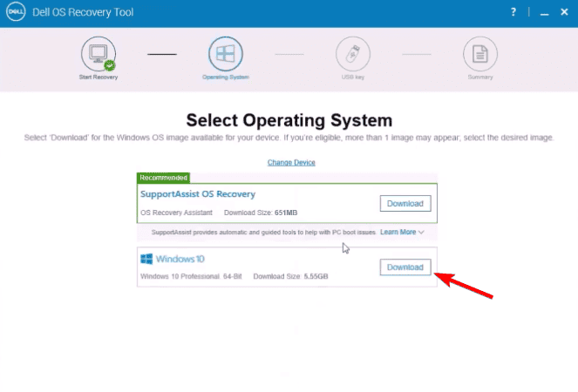Click the Dell logo in title bar
Image resolution: width=578 pixels, height=392 pixels.
[16, 12]
